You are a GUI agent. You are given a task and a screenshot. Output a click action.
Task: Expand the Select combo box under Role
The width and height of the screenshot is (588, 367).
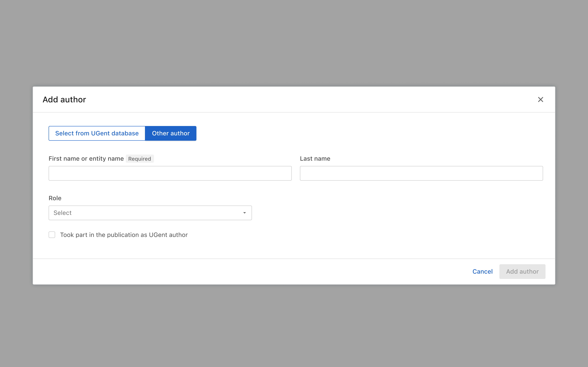150,213
